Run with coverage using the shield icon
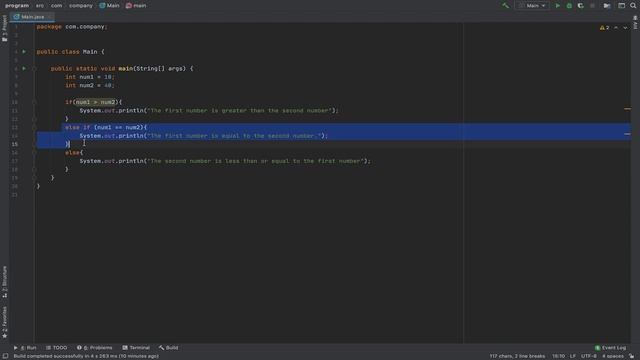The width and height of the screenshot is (640, 360). (580, 6)
